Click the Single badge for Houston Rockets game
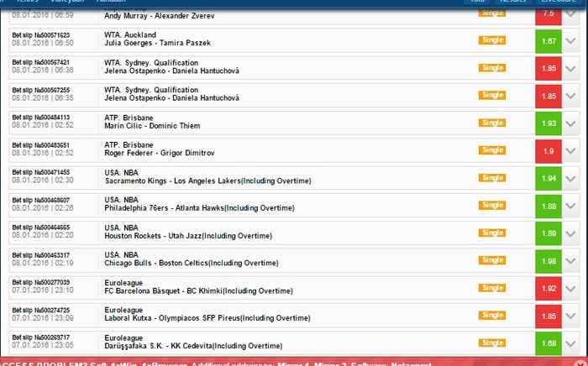The image size is (588, 366). pyautogui.click(x=492, y=233)
